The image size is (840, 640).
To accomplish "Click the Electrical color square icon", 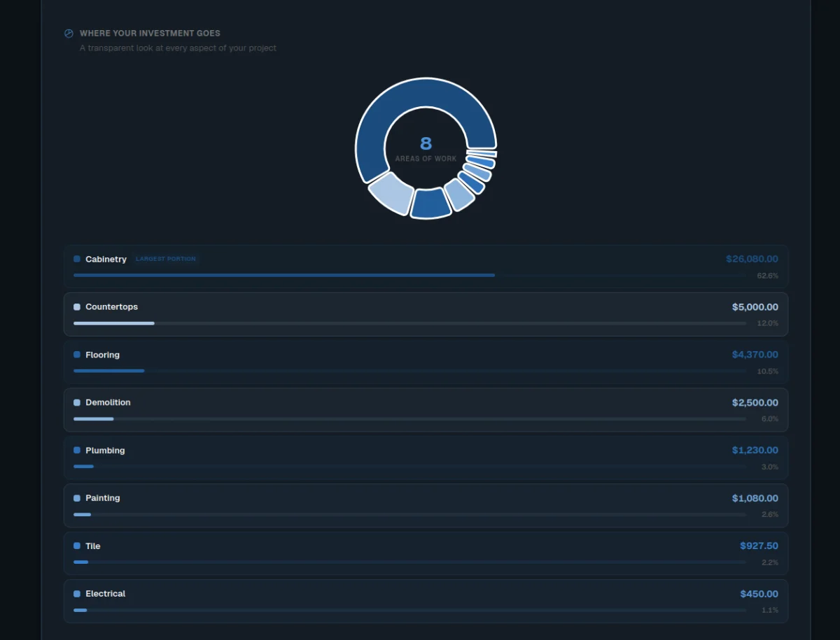I will pos(77,594).
